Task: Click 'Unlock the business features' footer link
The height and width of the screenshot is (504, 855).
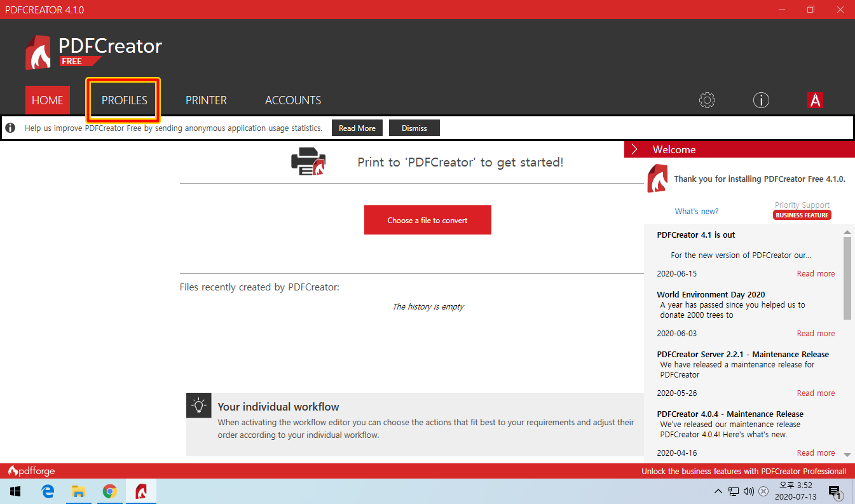Action: click(744, 472)
